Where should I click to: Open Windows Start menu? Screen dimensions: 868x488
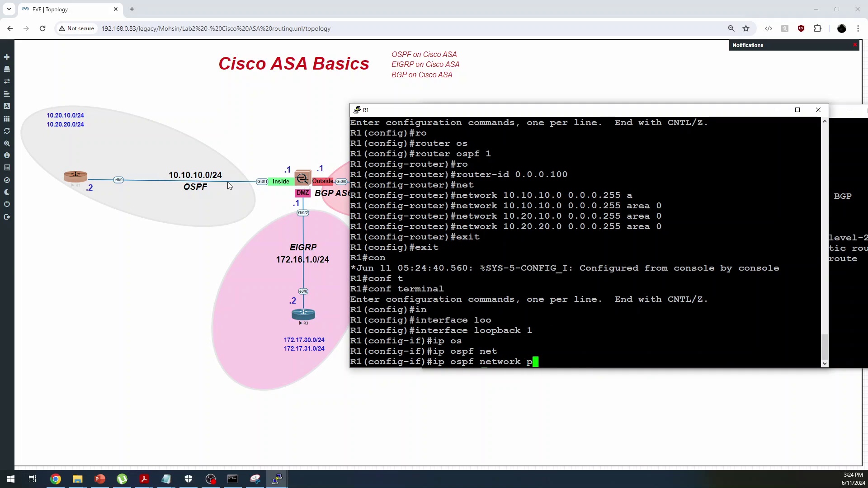11,479
